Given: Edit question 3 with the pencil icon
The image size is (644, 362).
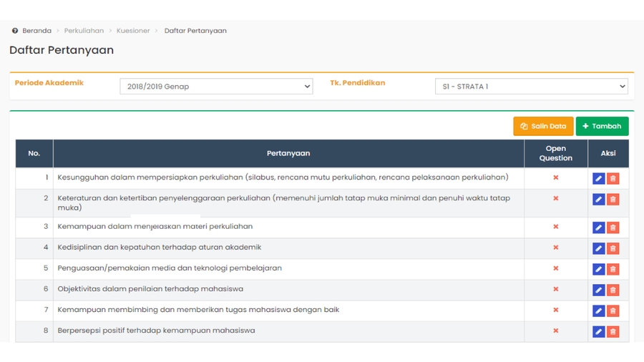Looking at the screenshot, I should click(598, 228).
